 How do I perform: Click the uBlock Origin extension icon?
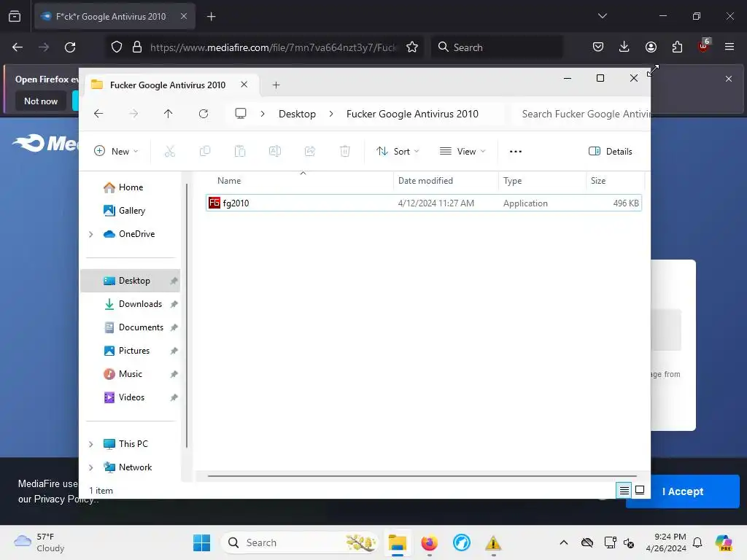(704, 46)
